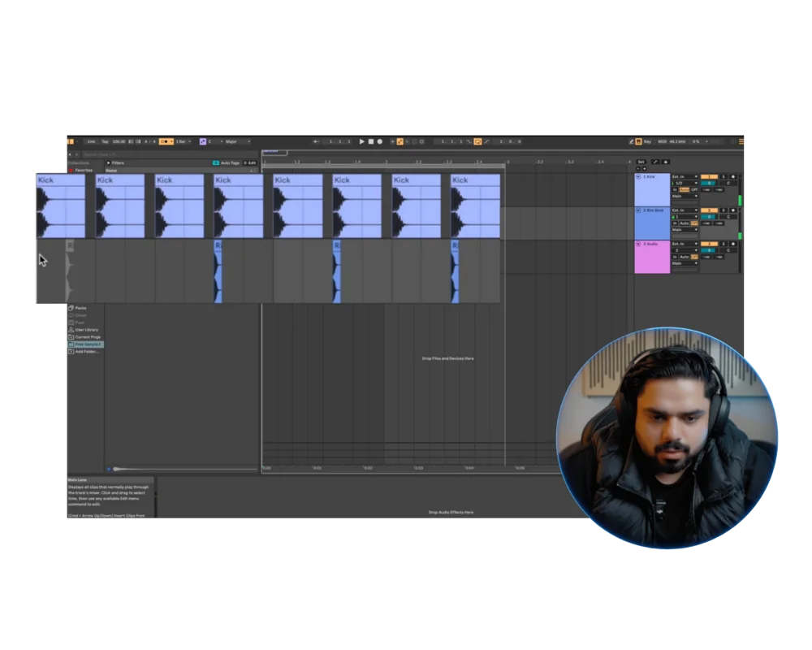
Task: Toggle the Auto Tags switch
Action: (x=216, y=162)
